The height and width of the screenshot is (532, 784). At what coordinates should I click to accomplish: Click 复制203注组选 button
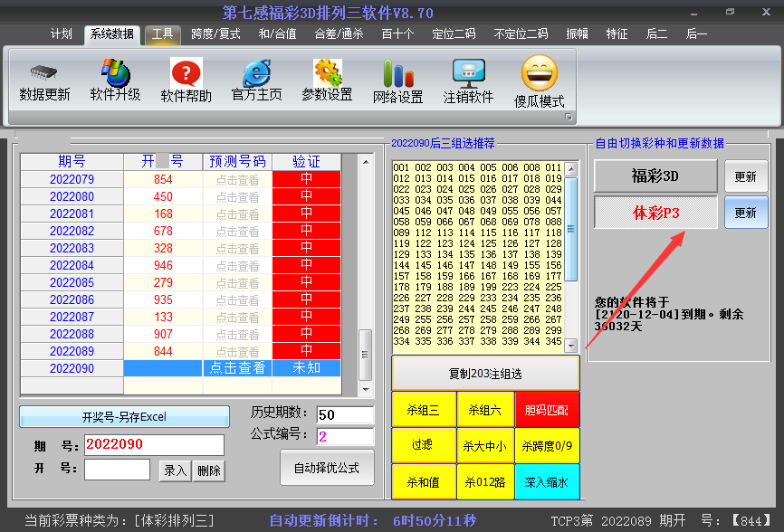pyautogui.click(x=485, y=373)
